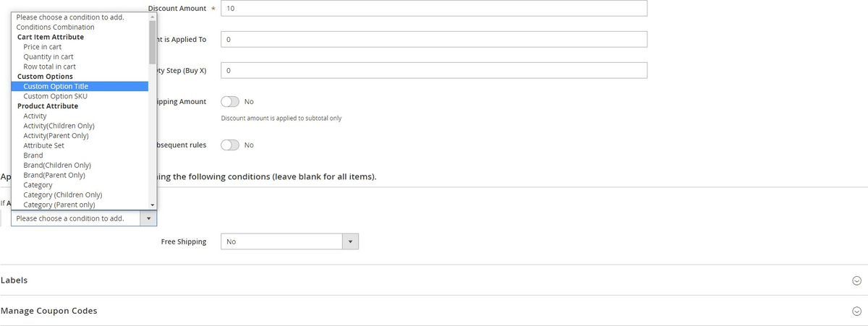Screen dimensions: 868x326
Task: Click the dropdown list scroll up arrow
Action: coord(152,17)
